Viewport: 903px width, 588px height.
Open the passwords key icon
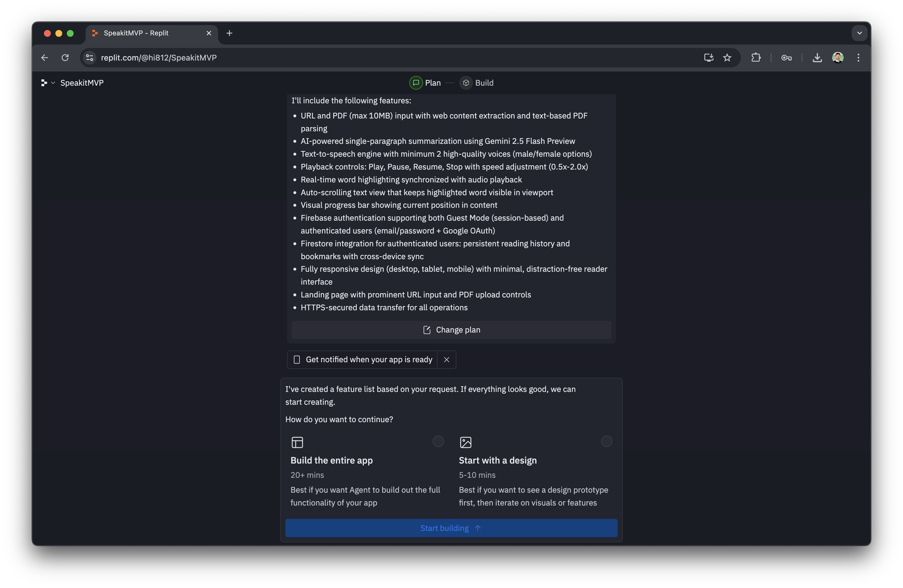pos(786,58)
